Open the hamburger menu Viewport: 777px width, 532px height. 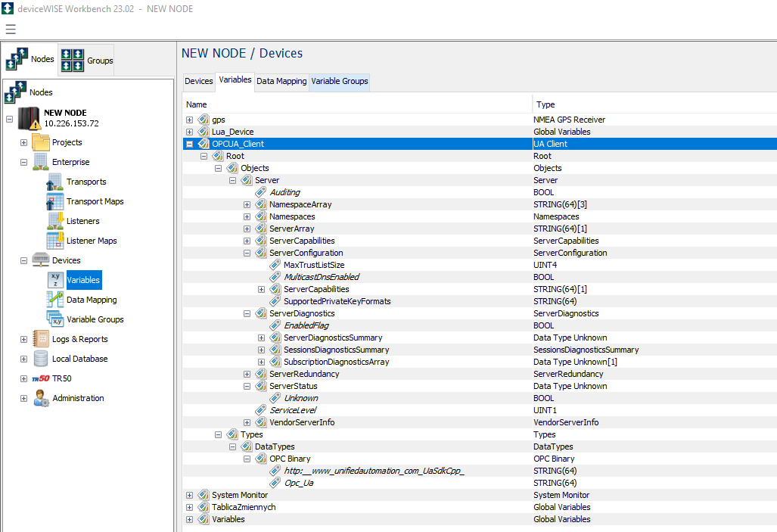(11, 30)
